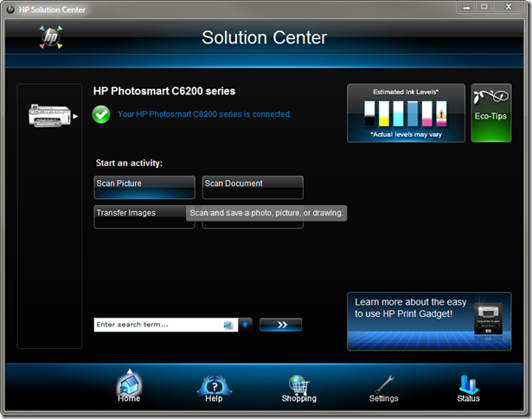Expand the arrow beside printer icon
The image size is (532, 419).
point(75,116)
